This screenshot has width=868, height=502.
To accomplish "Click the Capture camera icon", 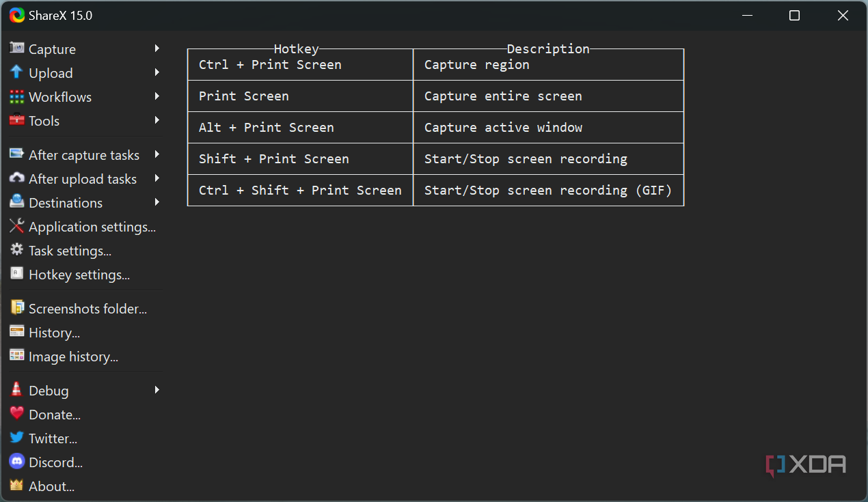I will click(17, 48).
